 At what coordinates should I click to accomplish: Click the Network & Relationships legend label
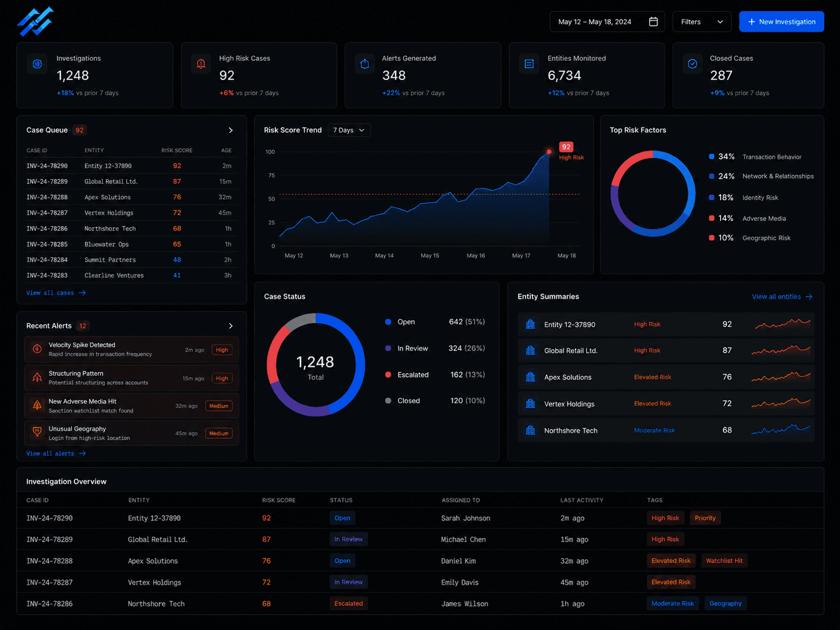click(778, 176)
